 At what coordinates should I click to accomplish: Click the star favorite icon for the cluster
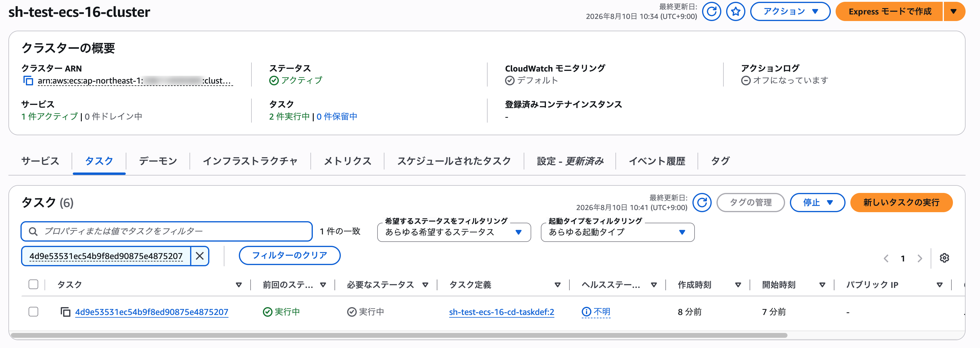735,11
